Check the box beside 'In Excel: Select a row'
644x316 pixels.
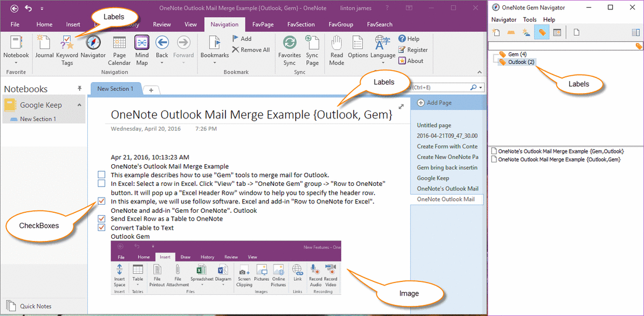[x=101, y=183]
